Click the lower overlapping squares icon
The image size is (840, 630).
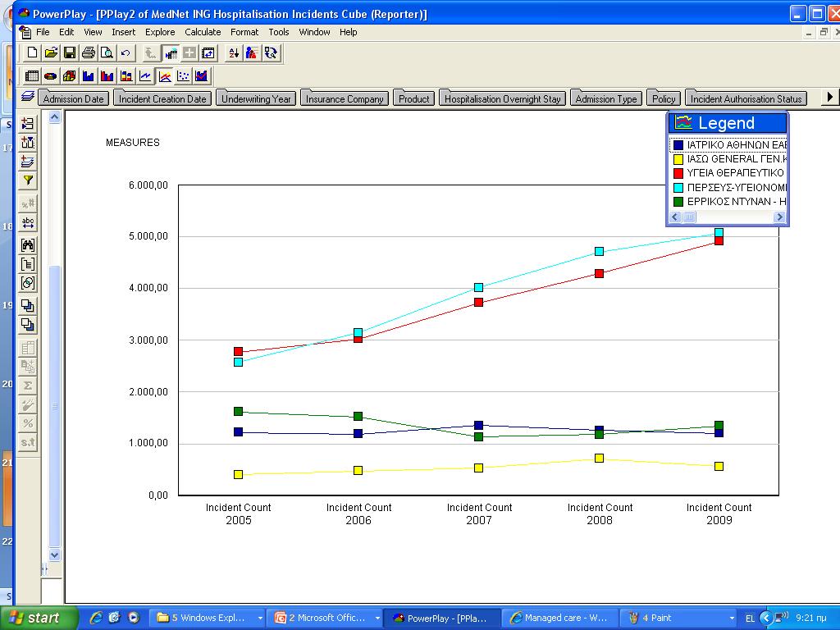click(28, 325)
